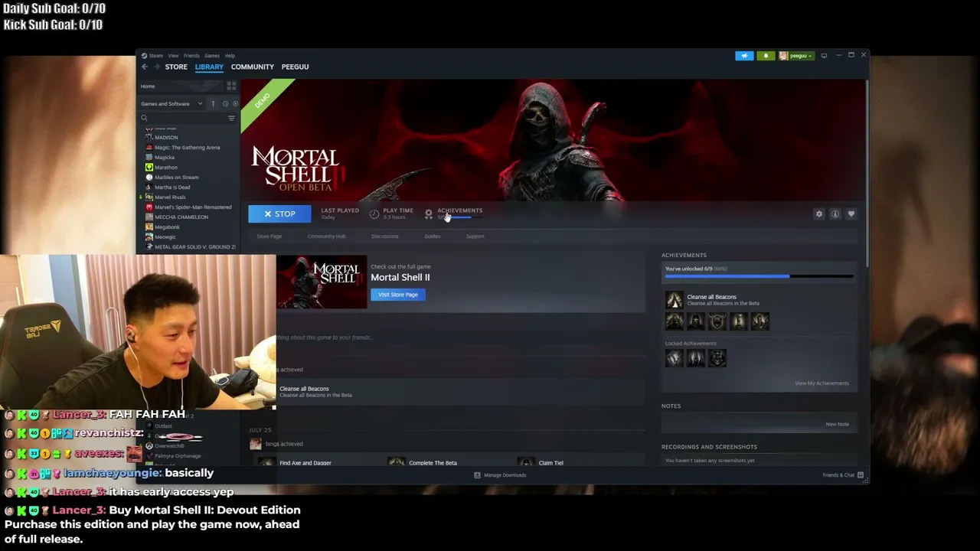Click the Visit Store Page button
Screen dimensions: 980x551
(x=398, y=295)
